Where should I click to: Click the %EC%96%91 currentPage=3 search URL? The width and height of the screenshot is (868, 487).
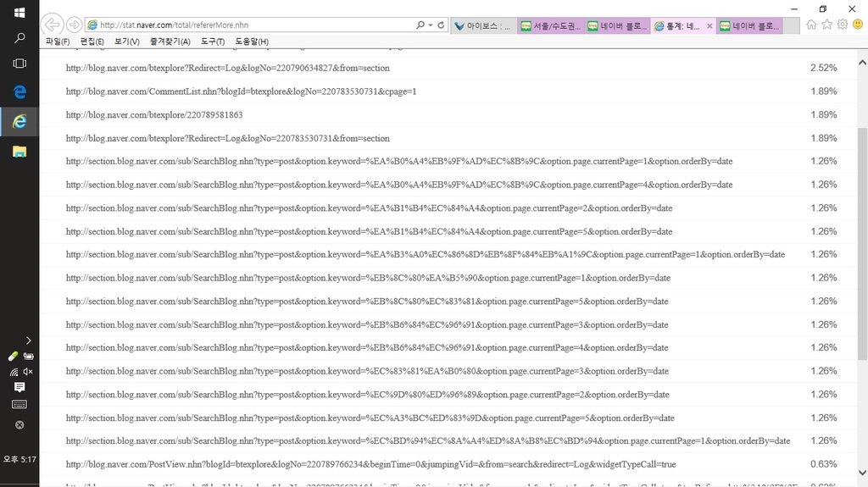tap(367, 325)
